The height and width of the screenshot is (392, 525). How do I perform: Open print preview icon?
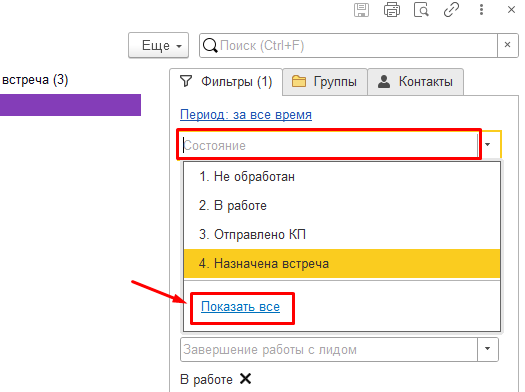click(421, 10)
